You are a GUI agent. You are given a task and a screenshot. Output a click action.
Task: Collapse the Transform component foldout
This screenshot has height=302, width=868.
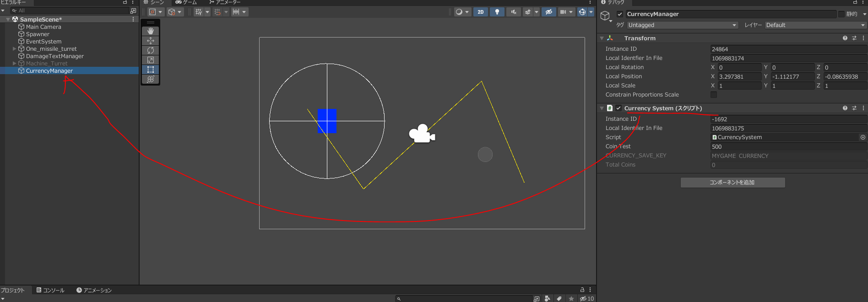pos(602,38)
